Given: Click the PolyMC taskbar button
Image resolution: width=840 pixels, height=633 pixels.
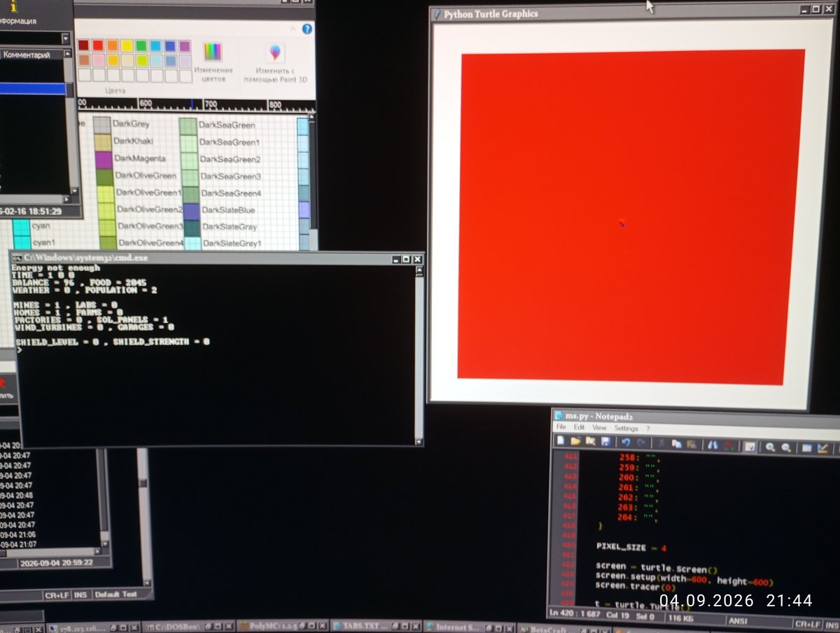Looking at the screenshot, I should pyautogui.click(x=283, y=627).
